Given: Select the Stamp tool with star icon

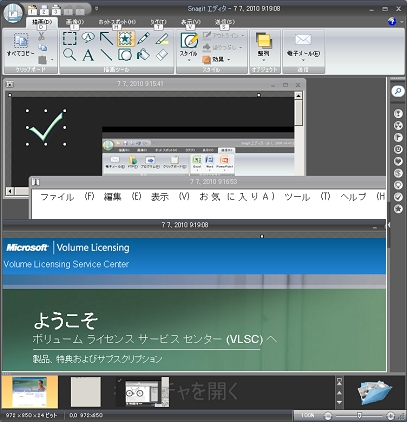Looking at the screenshot, I should coord(126,39).
